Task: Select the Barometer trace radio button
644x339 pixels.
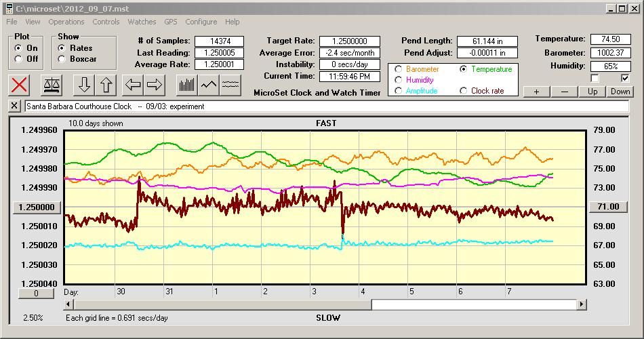Action: 398,69
